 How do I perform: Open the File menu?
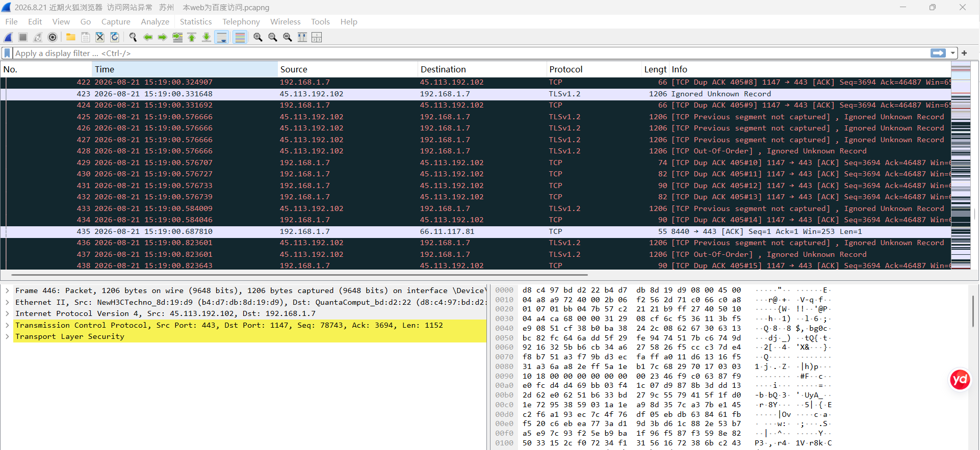tap(11, 21)
